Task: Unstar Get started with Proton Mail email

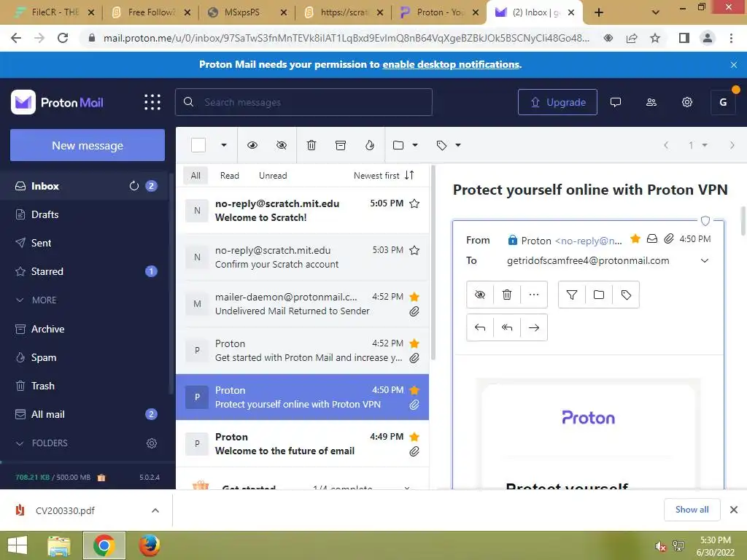Action: point(414,343)
